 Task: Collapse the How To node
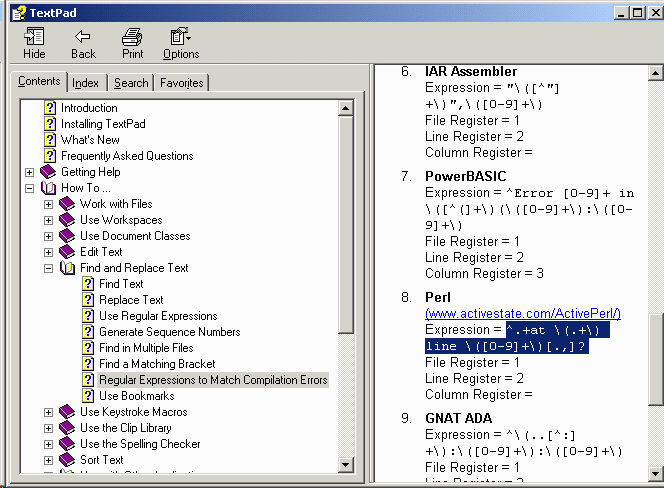click(29, 188)
